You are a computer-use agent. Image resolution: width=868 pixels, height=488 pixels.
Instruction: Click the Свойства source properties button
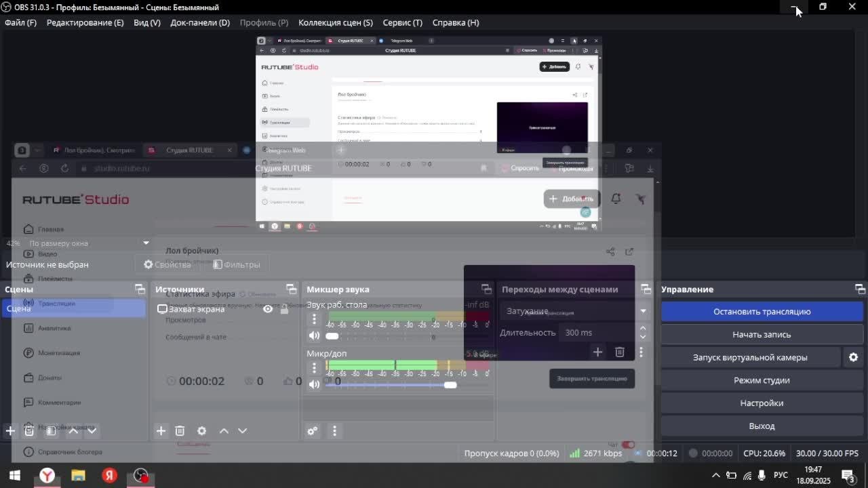(167, 264)
